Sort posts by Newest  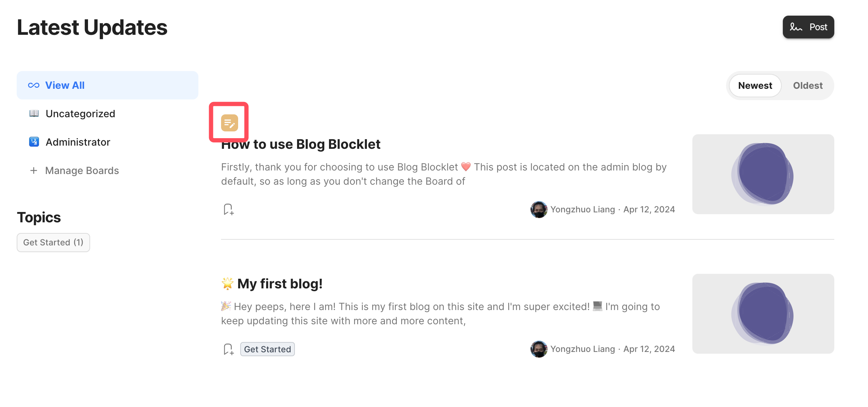(755, 86)
